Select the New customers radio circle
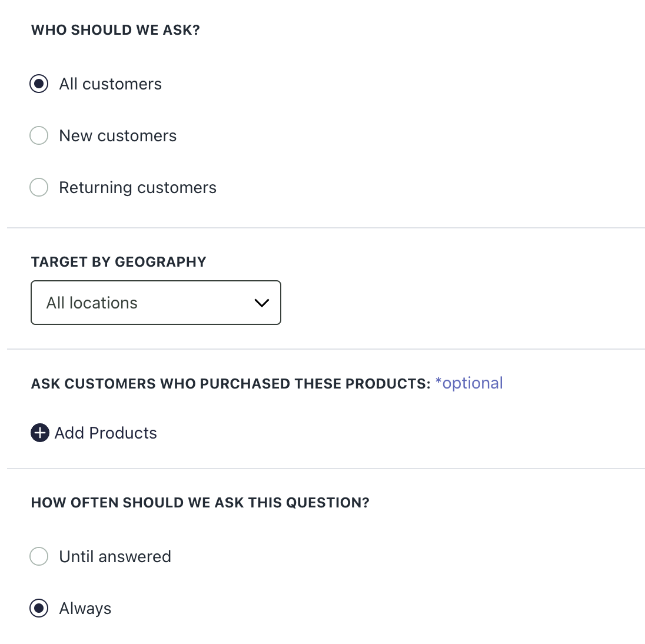Screen dimensions: 645x644 tap(39, 136)
